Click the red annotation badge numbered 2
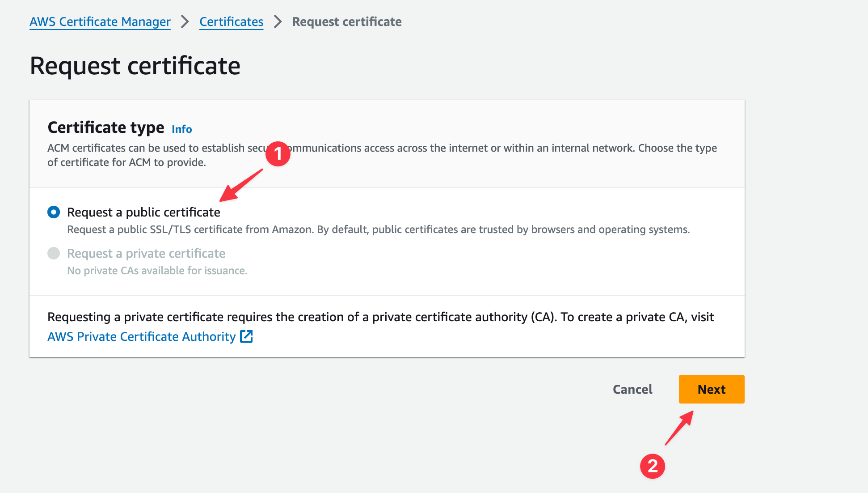This screenshot has width=868, height=493. 652,466
